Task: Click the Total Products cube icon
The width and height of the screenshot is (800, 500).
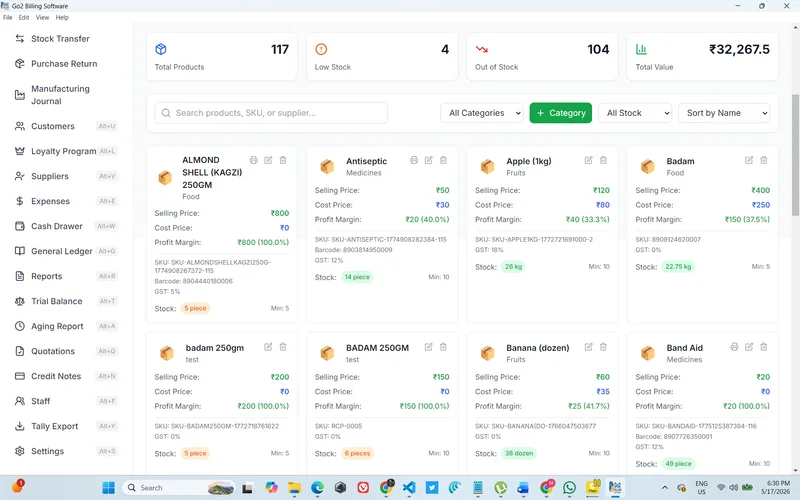Action: tap(161, 49)
